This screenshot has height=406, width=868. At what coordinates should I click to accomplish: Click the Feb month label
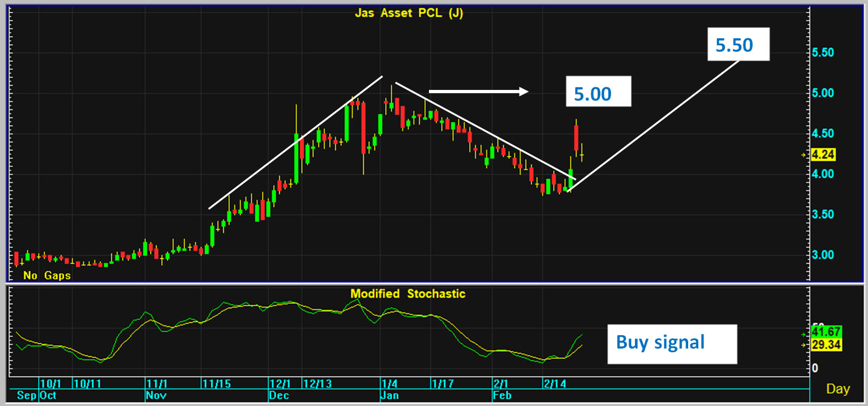pos(502,395)
